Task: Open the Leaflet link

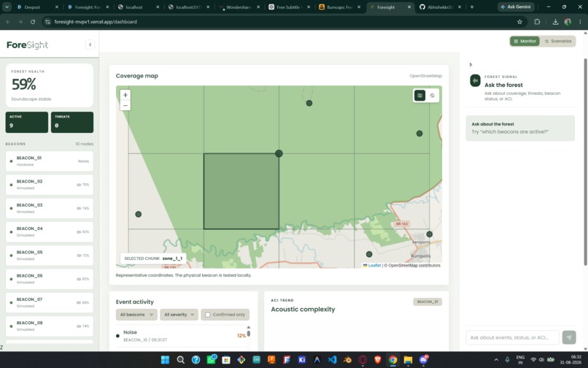Action: click(374, 265)
